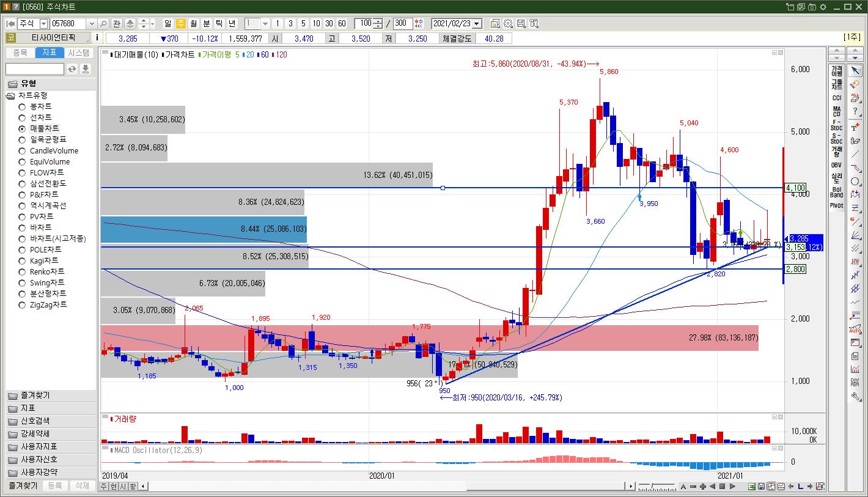Select the 분 minute period button

pyautogui.click(x=206, y=23)
